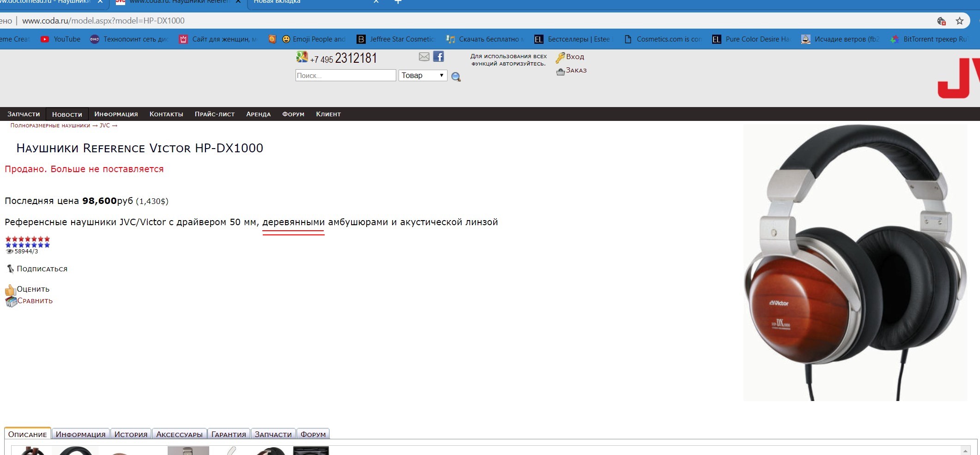The height and width of the screenshot is (455, 980).
Task: Click the thumbs-up icon beside Оценить
Action: tap(10, 290)
